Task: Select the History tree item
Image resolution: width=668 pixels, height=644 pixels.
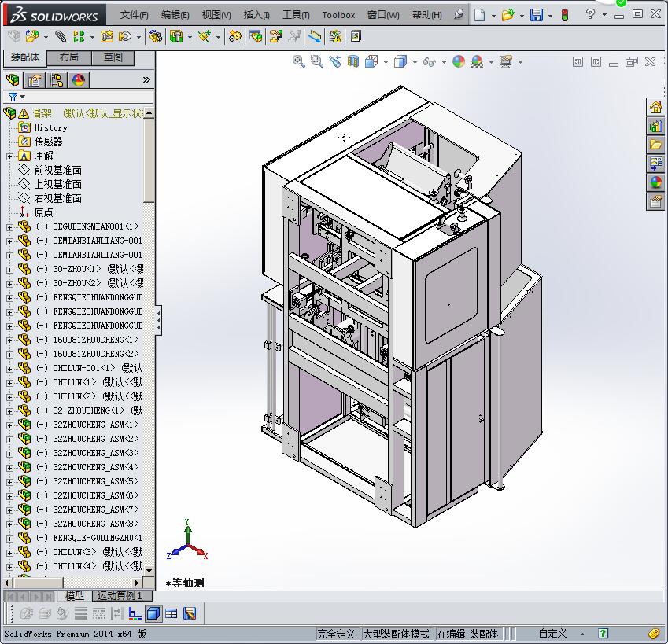Action: click(x=50, y=127)
